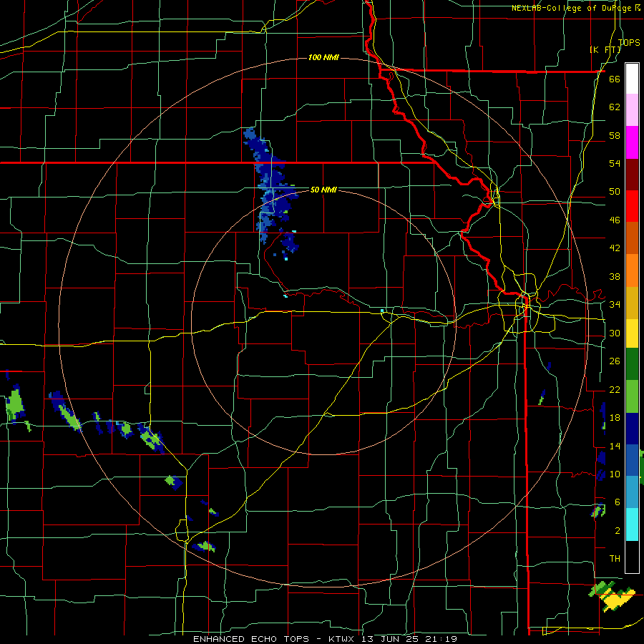Click the legend value '66'
This screenshot has width=644, height=644.
click(x=615, y=79)
